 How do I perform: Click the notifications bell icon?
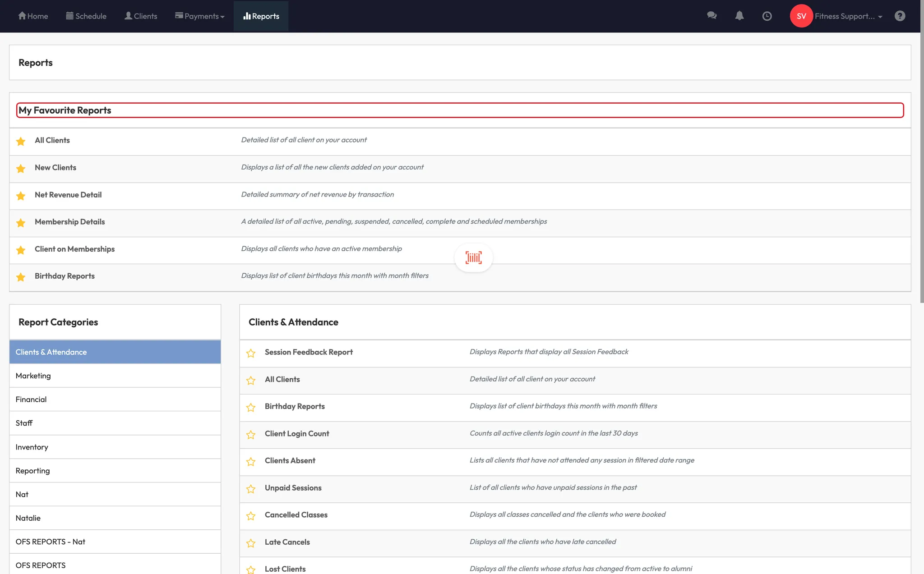739,16
